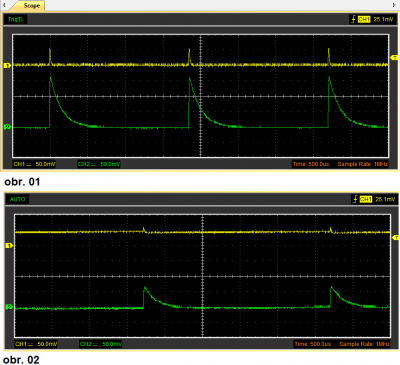Click the channel 1 ground marker in the top scope

7,66
